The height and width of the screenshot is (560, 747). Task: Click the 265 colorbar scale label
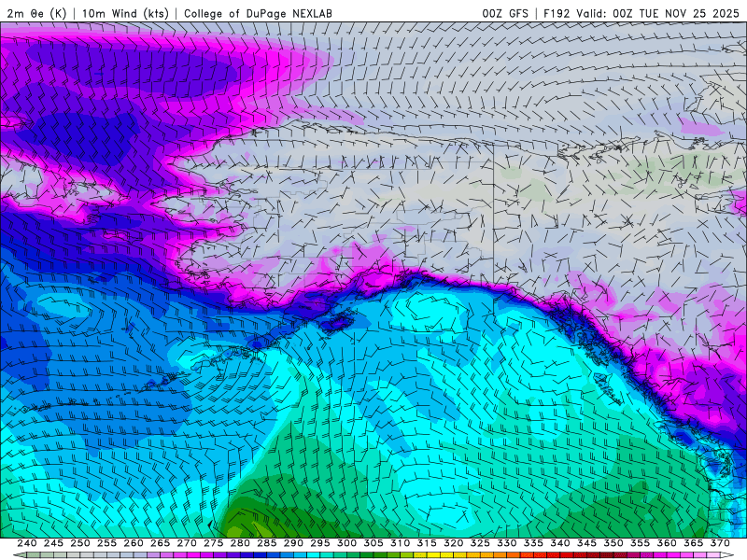point(160,543)
